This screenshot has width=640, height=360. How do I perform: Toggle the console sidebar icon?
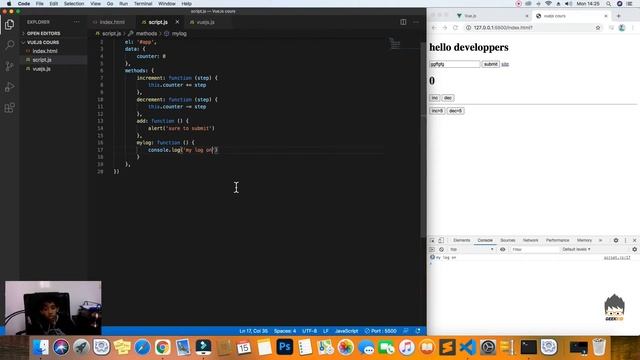[432, 249]
